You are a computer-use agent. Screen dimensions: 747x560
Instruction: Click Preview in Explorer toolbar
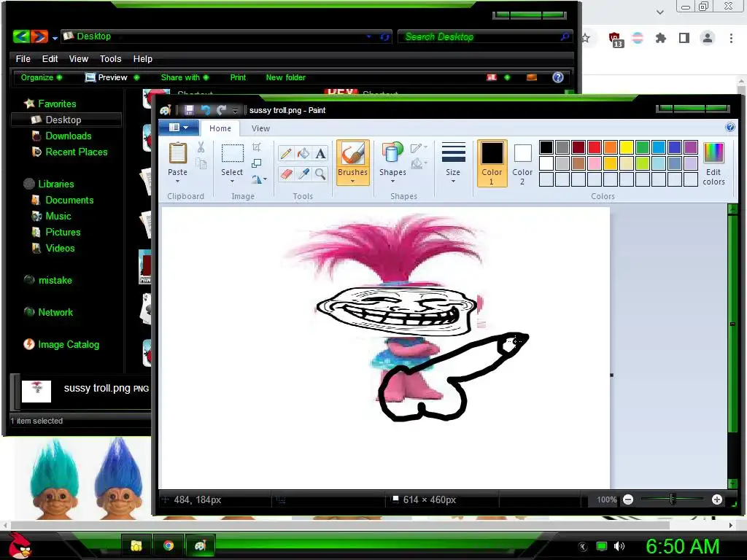coord(112,77)
